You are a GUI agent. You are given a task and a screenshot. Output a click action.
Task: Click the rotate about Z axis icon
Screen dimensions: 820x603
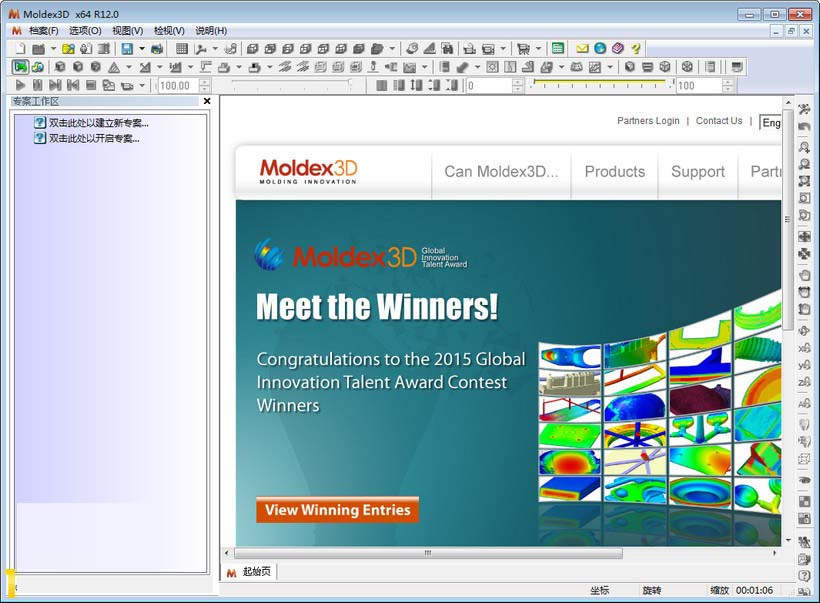804,382
